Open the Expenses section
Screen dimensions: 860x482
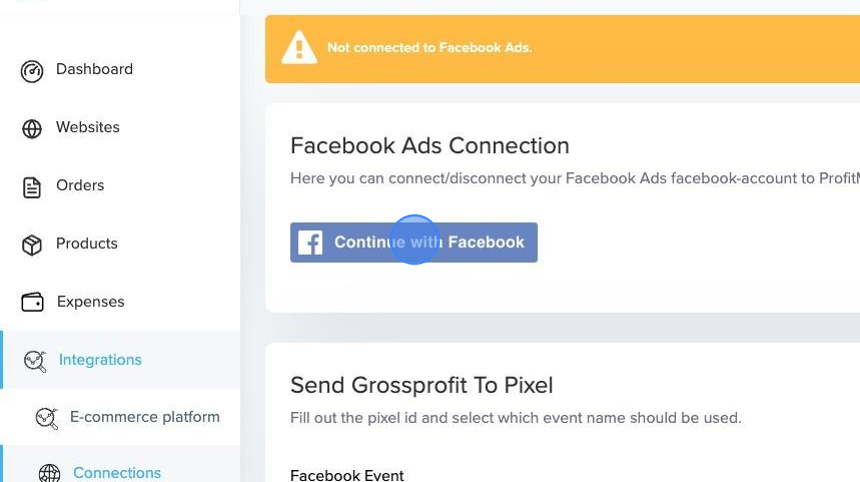90,301
